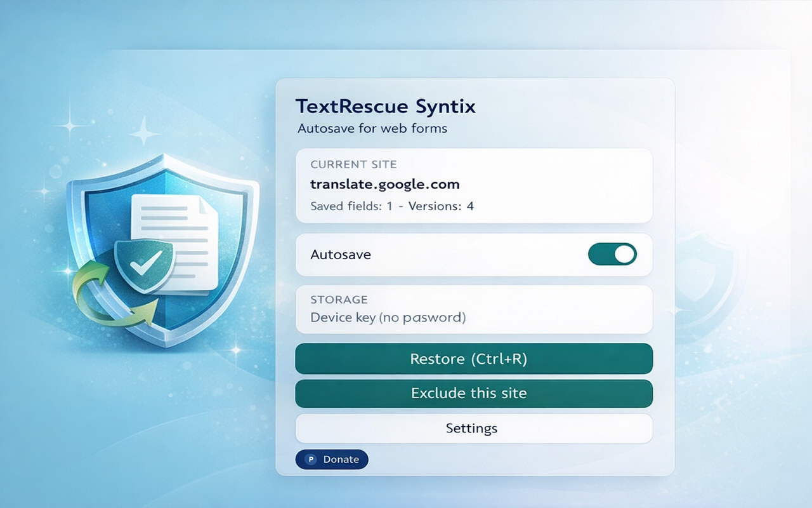Click the PayPal icon in Donate
Viewport: 812px width, 508px height.
coord(311,459)
